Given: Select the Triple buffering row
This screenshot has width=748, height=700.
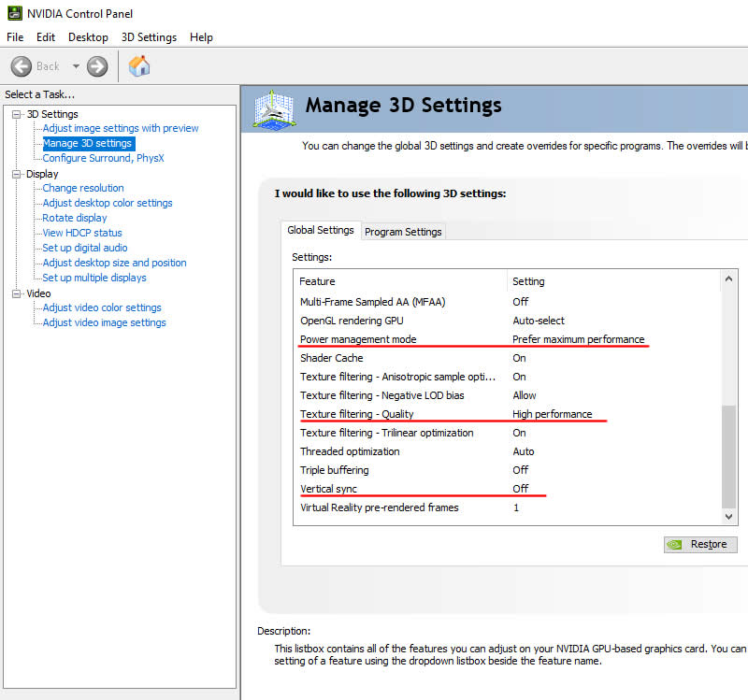Looking at the screenshot, I should point(507,470).
